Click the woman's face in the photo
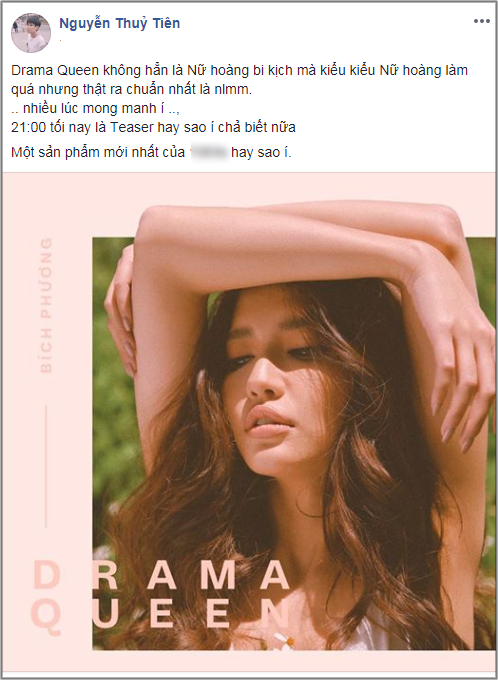Viewport: 498px width, 680px height. click(x=271, y=390)
